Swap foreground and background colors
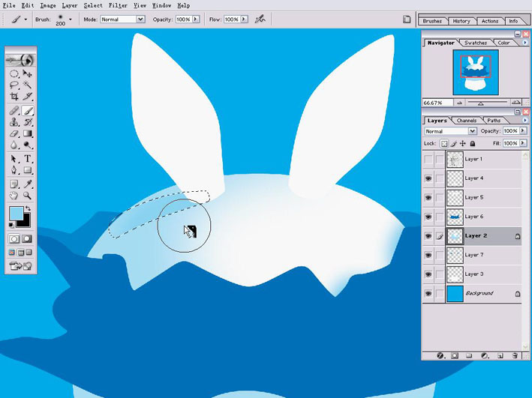 pos(29,208)
